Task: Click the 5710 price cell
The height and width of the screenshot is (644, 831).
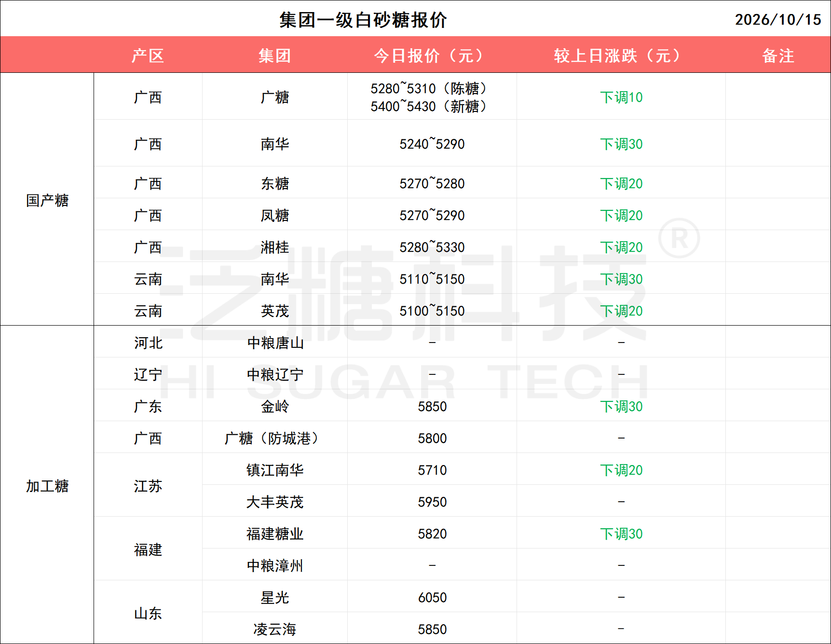Action: click(432, 470)
